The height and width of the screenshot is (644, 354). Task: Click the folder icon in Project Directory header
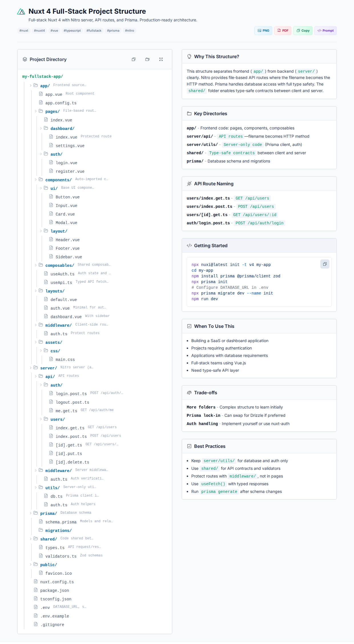(147, 59)
